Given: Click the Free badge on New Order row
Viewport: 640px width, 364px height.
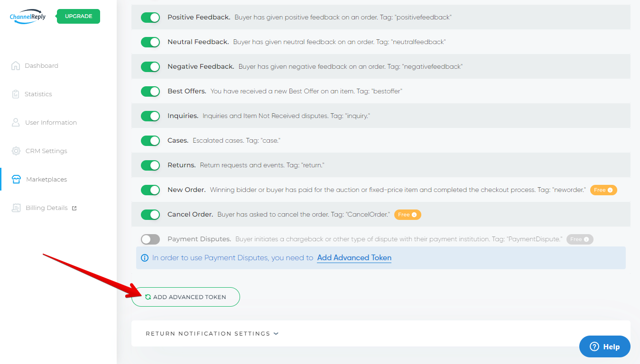Looking at the screenshot, I should tap(603, 190).
